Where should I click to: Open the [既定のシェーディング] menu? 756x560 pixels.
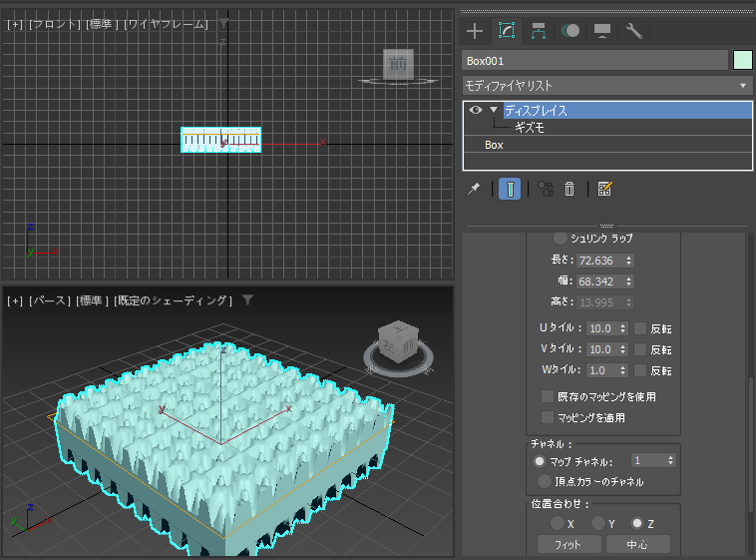(x=174, y=300)
